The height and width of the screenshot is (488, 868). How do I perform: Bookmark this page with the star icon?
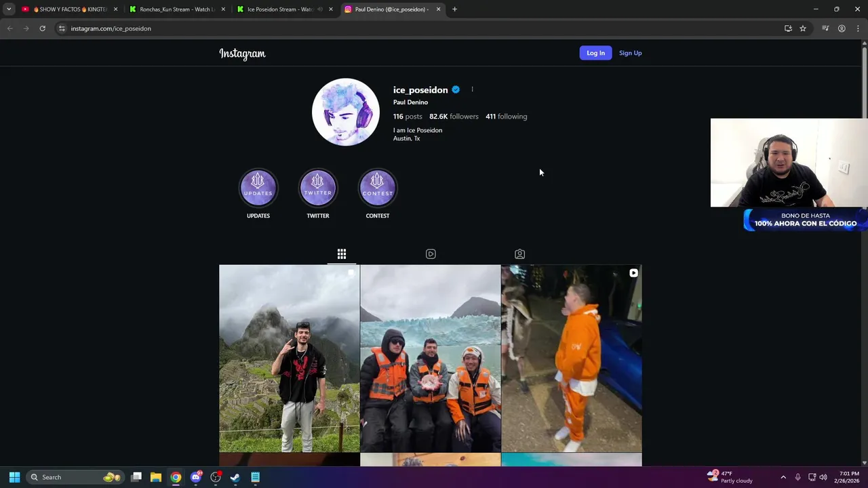click(x=803, y=28)
